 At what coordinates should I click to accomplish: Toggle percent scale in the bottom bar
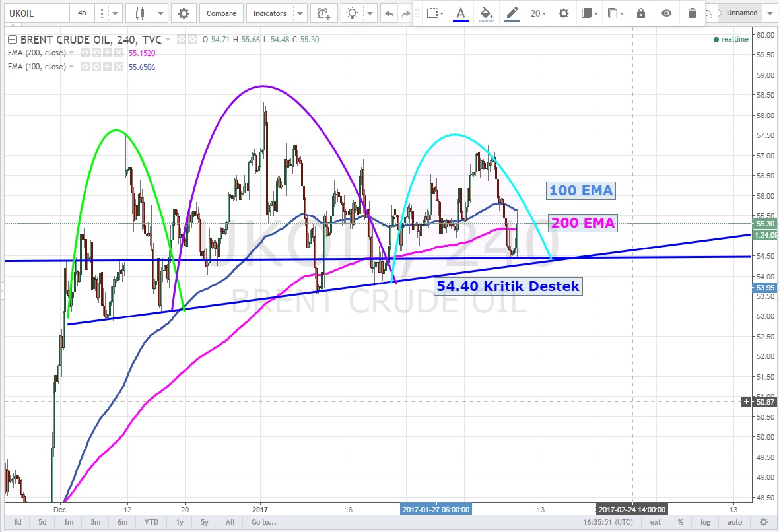tap(680, 523)
